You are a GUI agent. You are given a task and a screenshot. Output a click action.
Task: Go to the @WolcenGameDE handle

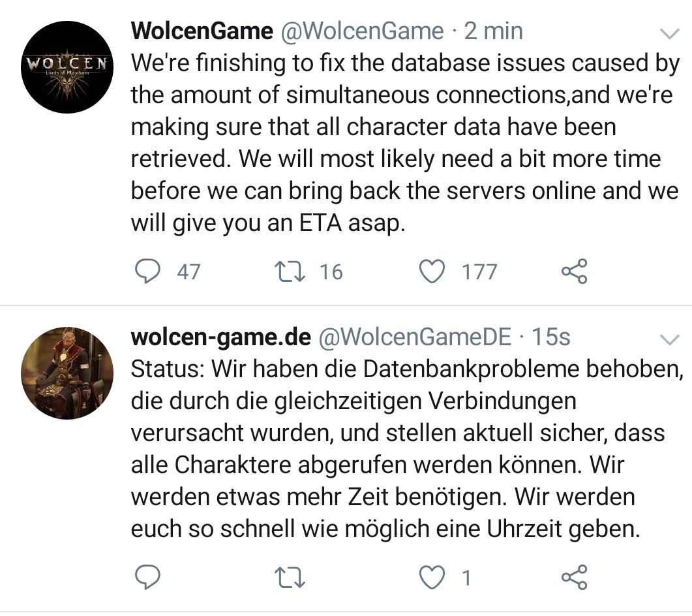414,337
